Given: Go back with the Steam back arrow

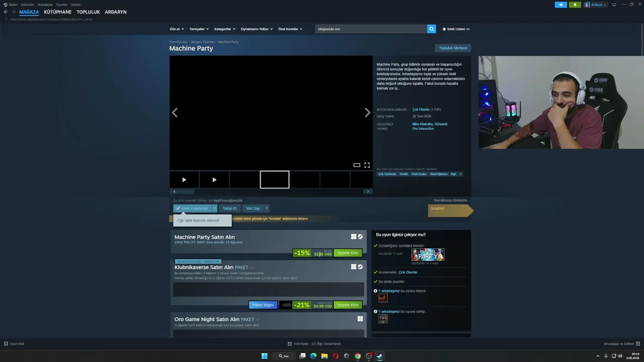Looking at the screenshot, I should [x=6, y=12].
